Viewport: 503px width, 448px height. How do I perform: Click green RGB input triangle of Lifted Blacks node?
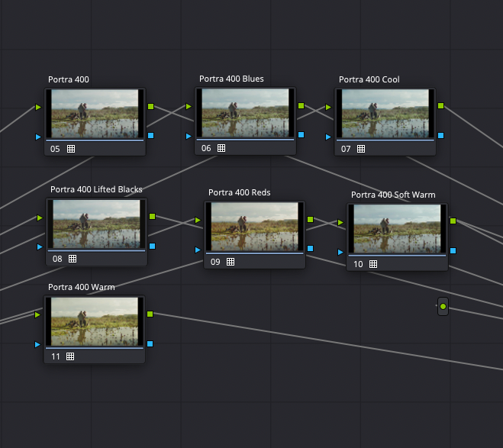(40, 218)
